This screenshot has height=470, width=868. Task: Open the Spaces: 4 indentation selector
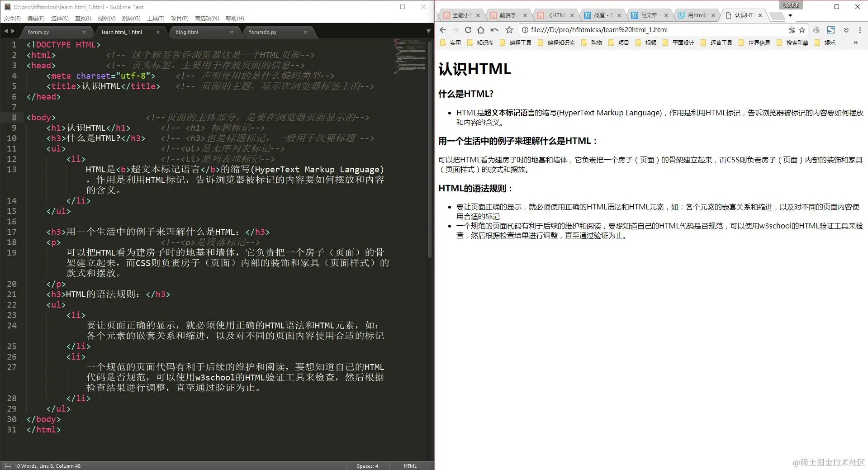point(367,466)
